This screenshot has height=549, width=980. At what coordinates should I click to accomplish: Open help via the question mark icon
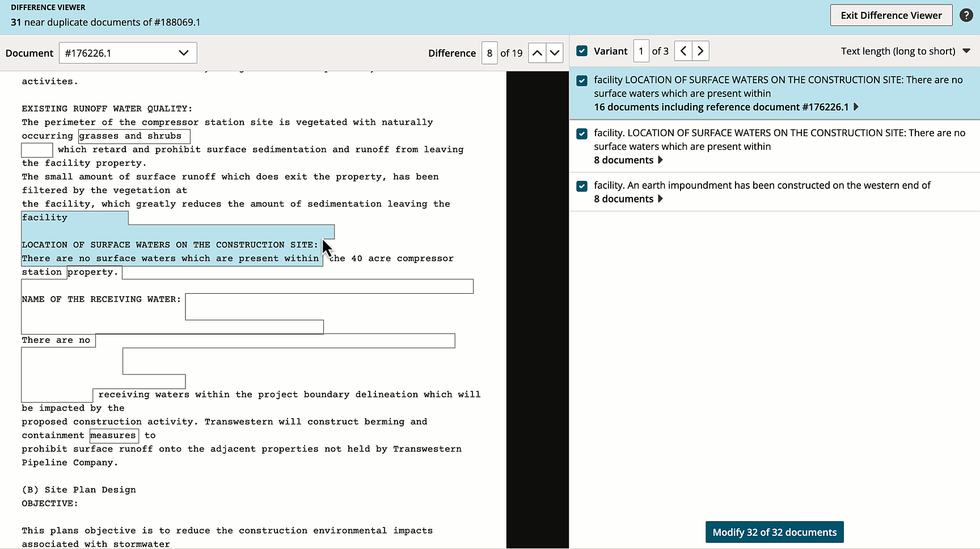coord(967,15)
